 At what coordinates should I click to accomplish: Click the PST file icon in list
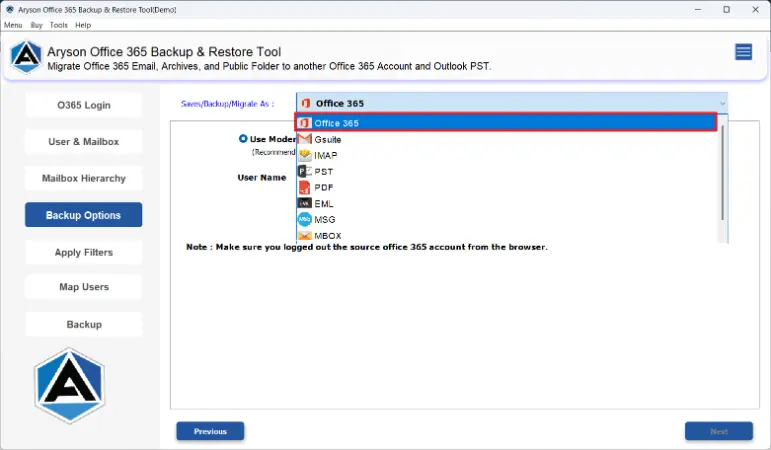tap(305, 171)
